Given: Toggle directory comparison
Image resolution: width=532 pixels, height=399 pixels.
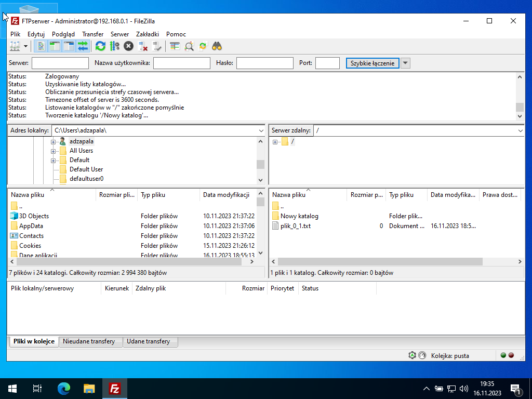Looking at the screenshot, I should point(189,46).
